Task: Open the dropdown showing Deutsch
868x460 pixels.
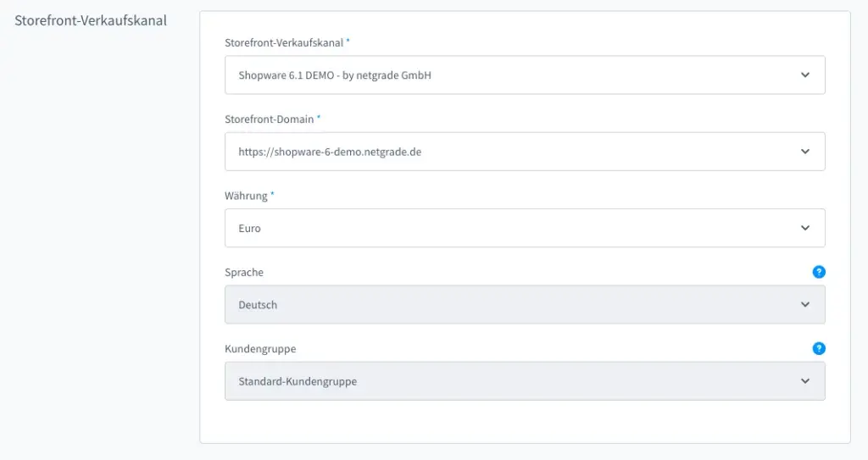Action: click(509, 304)
